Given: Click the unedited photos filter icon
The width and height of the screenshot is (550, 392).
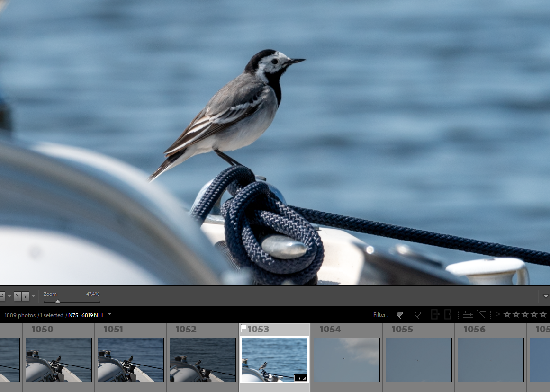Looking at the screenshot, I should coord(481,314).
